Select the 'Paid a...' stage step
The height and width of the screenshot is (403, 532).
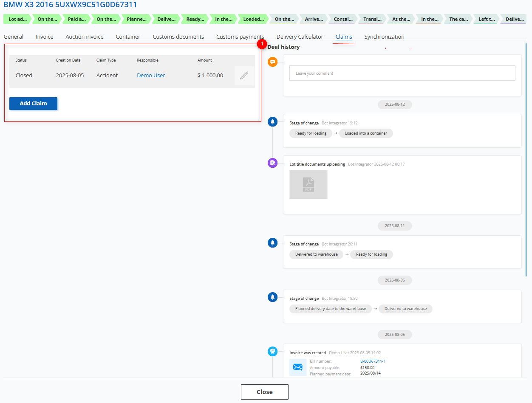coord(77,19)
